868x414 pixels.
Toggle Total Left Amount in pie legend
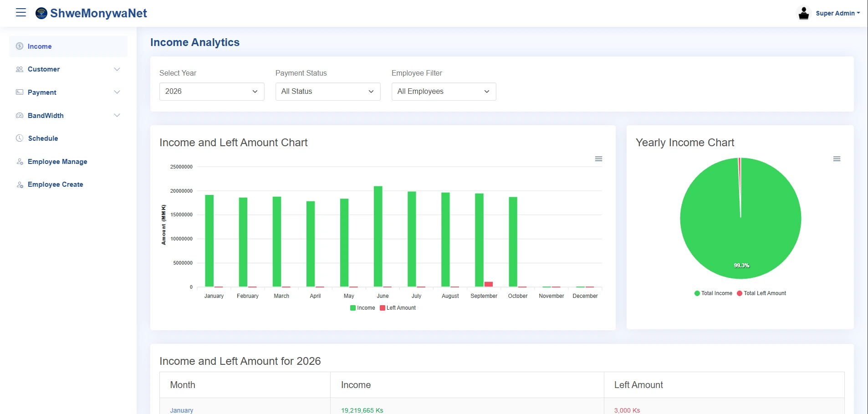(x=761, y=293)
